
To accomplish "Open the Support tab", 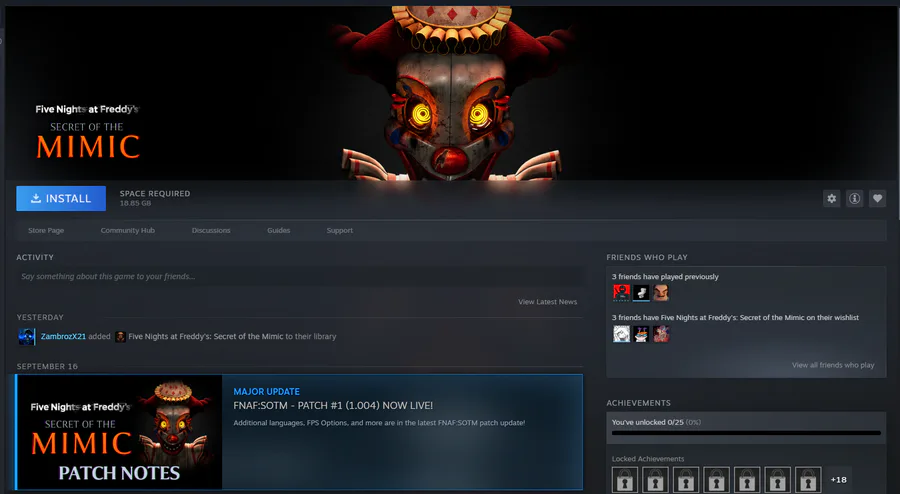I will (x=340, y=231).
